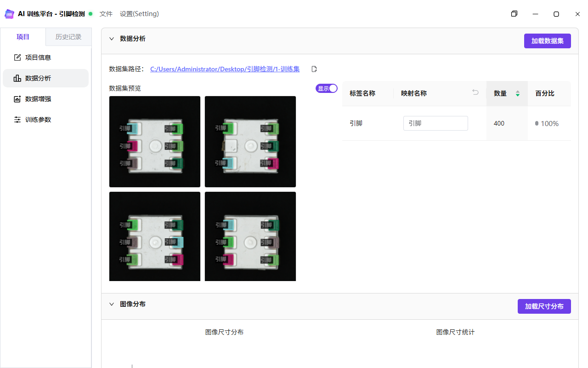The width and height of the screenshot is (588, 368).
Task: Close the application window
Action: point(577,14)
